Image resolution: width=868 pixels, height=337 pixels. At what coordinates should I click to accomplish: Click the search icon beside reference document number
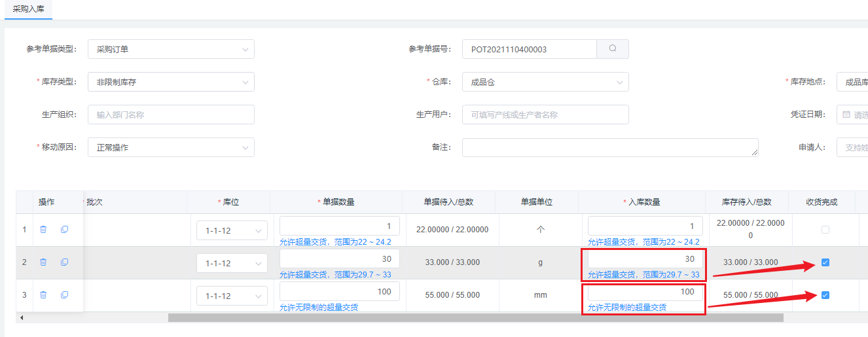pyautogui.click(x=612, y=49)
